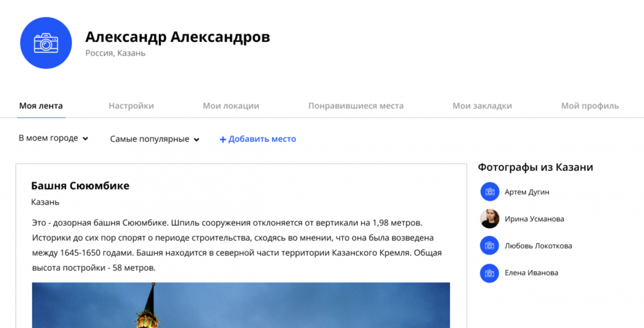The width and height of the screenshot is (644, 328).
Task: Click the Артем Дугин photographer name
Action: click(x=526, y=192)
